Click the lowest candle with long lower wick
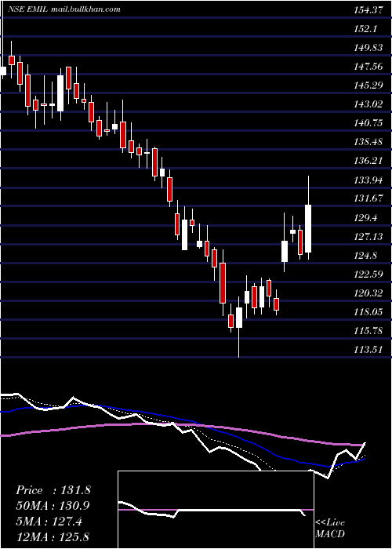392x549 pixels. tap(239, 318)
